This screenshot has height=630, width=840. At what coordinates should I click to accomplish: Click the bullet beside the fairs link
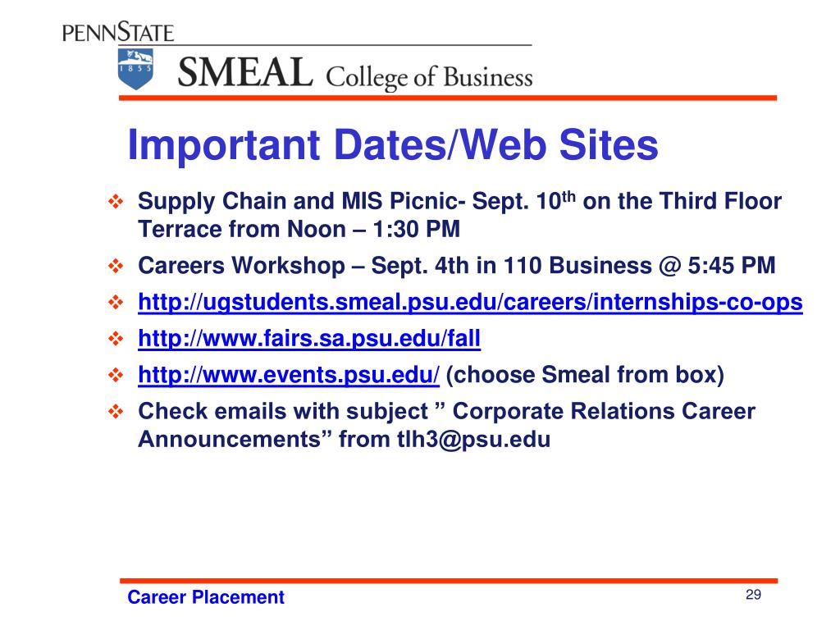click(116, 339)
